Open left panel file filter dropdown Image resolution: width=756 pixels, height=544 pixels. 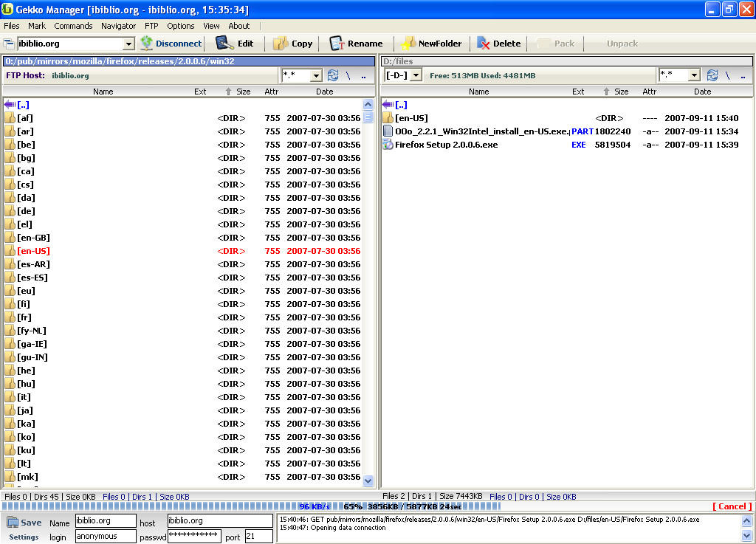pyautogui.click(x=316, y=75)
